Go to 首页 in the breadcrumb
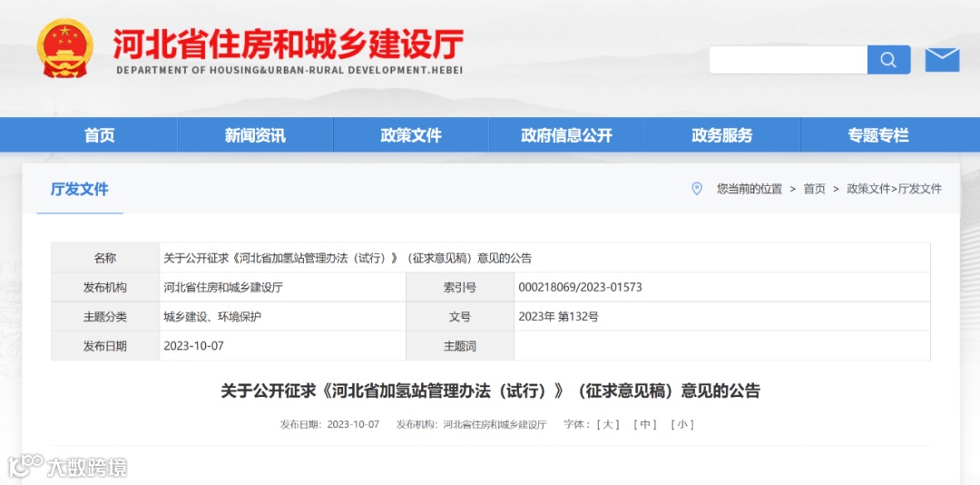 point(814,189)
